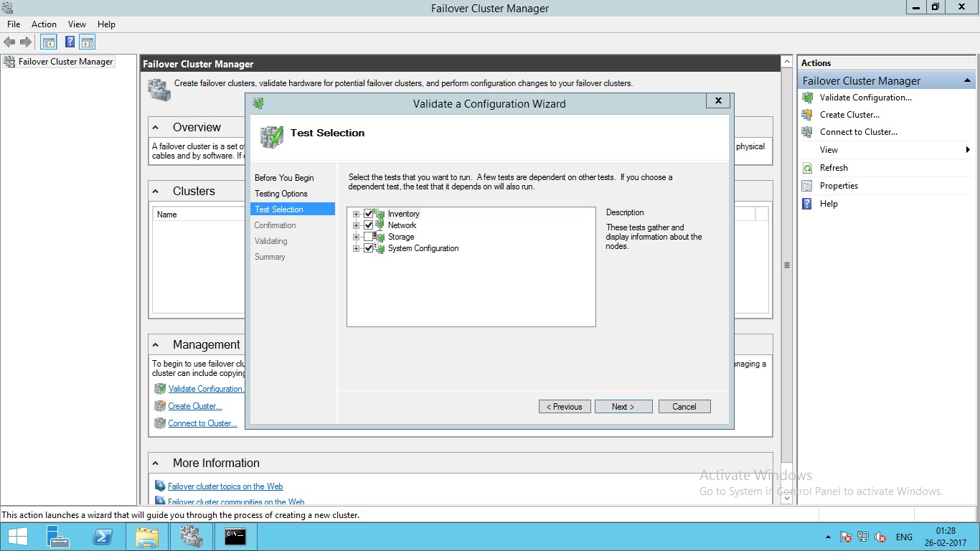This screenshot has width=980, height=551.
Task: Open File Explorer from the taskbar
Action: pyautogui.click(x=147, y=537)
